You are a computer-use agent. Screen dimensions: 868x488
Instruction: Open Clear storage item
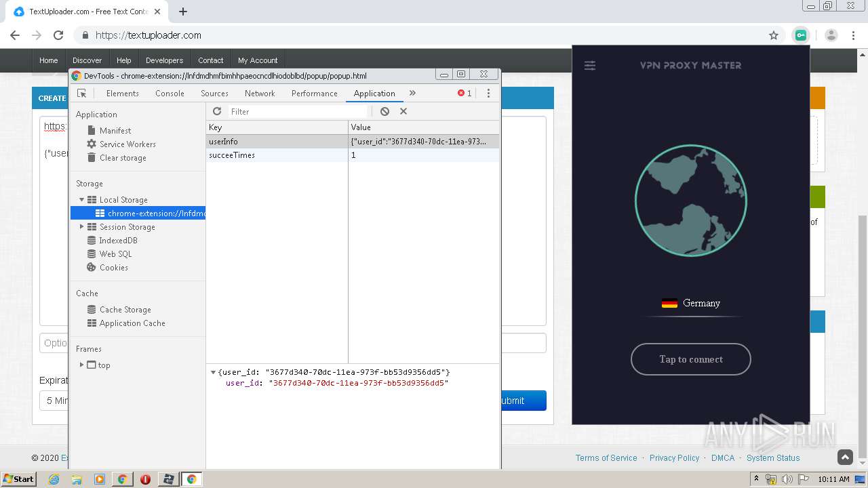[x=123, y=158]
